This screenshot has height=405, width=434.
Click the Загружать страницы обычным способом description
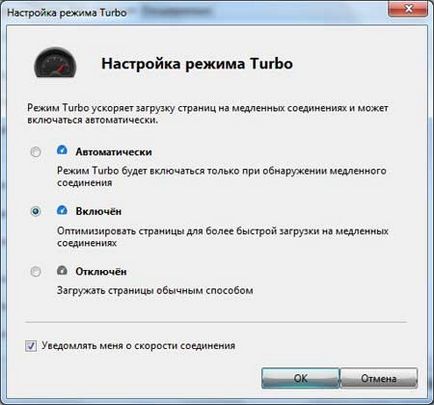pos(155,291)
